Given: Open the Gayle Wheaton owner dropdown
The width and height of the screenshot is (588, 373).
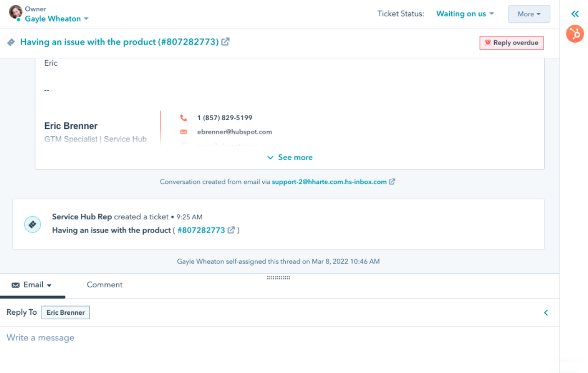Looking at the screenshot, I should click(x=57, y=19).
